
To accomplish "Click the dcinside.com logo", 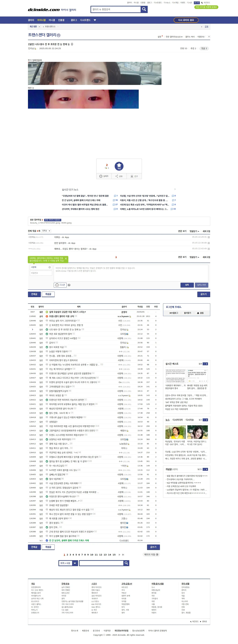I will [44, 10].
